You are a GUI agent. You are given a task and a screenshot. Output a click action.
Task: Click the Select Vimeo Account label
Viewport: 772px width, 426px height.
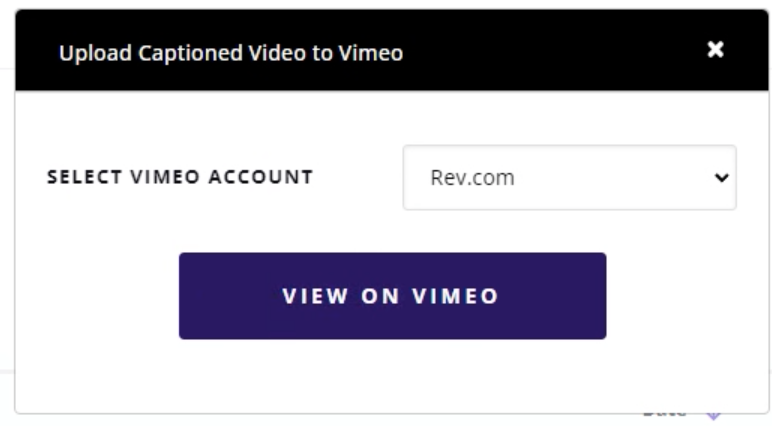[180, 177]
